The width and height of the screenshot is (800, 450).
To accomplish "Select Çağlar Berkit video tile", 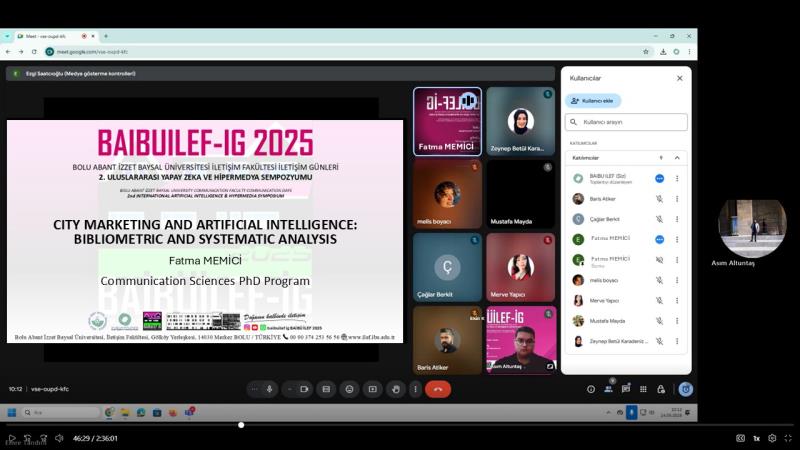I will point(447,267).
